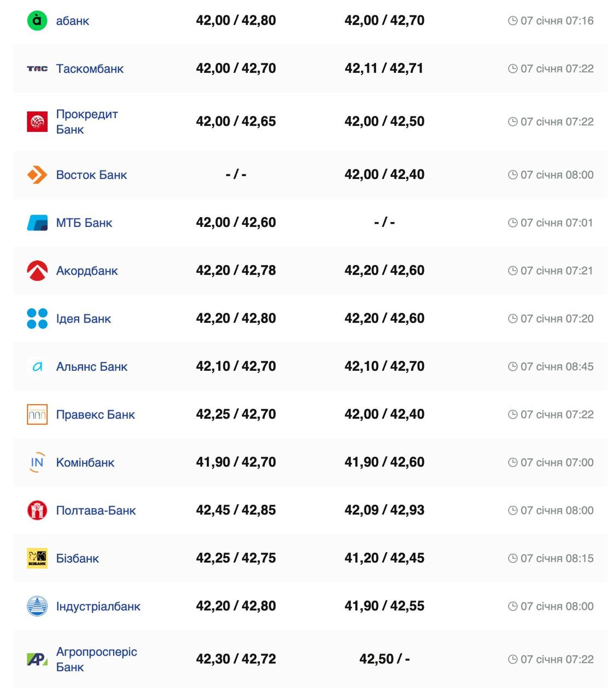
Task: Click the orange Восток Банк arrow logo
Action: point(37,175)
